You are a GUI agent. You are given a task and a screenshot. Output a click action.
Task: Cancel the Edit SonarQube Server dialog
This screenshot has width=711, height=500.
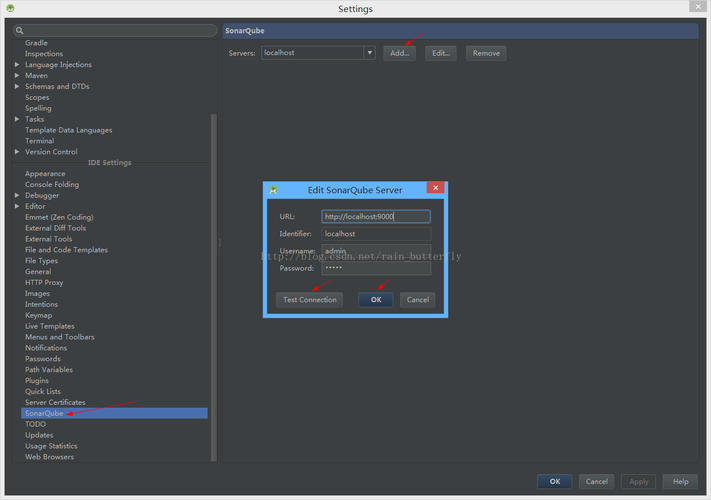[x=418, y=300]
